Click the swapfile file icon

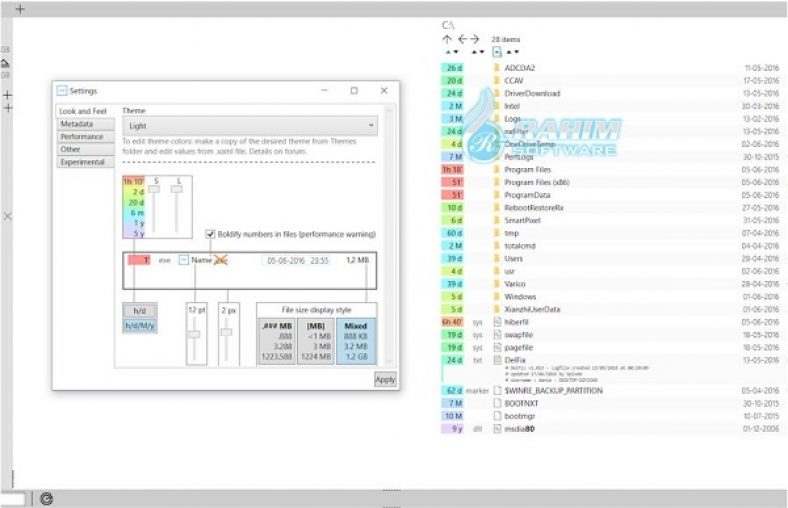point(497,335)
